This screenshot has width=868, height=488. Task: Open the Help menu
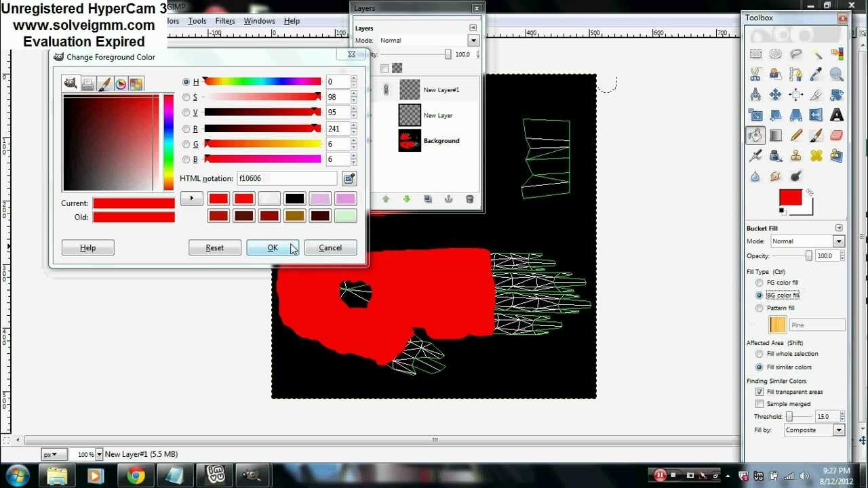pyautogui.click(x=292, y=21)
